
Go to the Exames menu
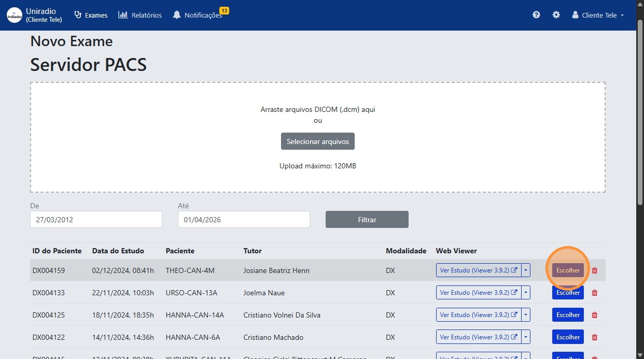pyautogui.click(x=91, y=15)
